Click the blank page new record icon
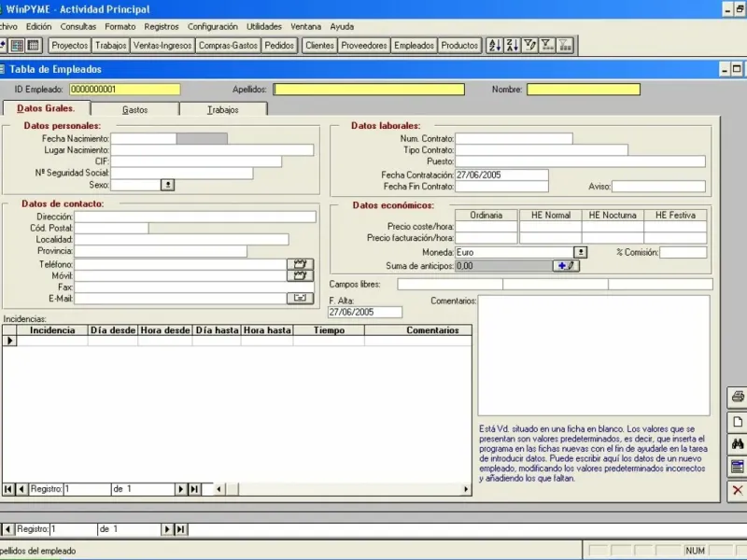 pyautogui.click(x=737, y=422)
